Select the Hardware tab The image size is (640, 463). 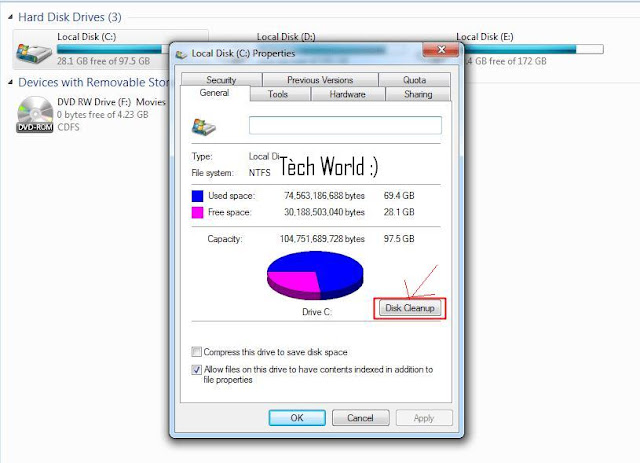(347, 94)
